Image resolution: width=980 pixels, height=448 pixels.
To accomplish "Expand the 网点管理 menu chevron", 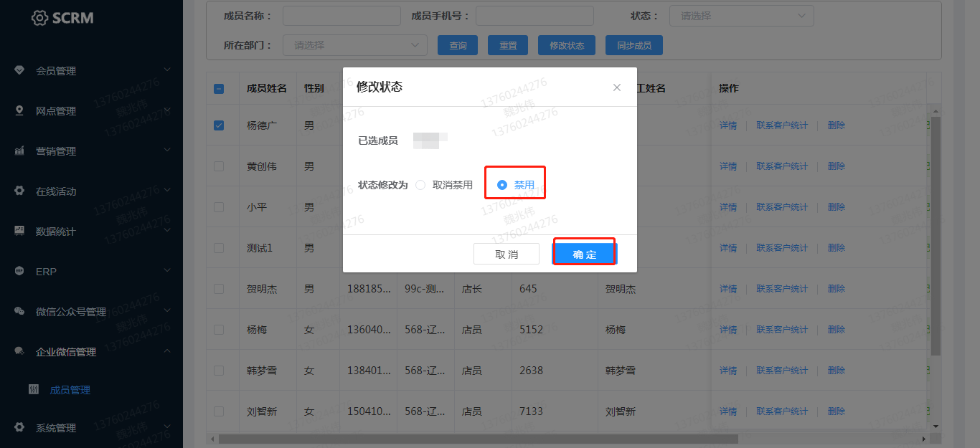I will (167, 110).
